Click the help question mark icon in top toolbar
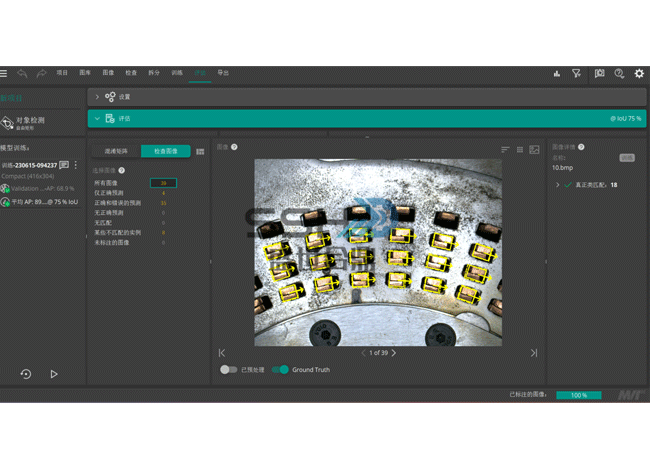The height and width of the screenshot is (466, 650). 619,73
